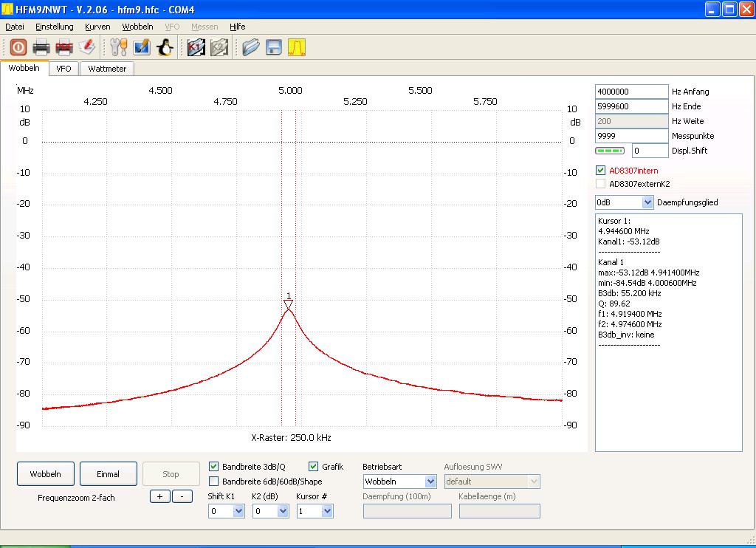Enable Bandbreite 6dB/60dB/Shape checkbox
Screen dimensions: 756x548
point(214,482)
